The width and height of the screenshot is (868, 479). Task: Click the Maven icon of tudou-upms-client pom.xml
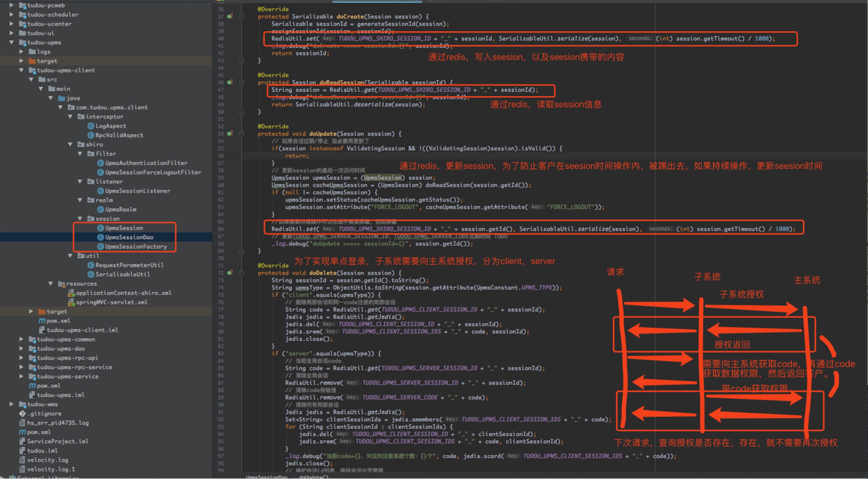tap(42, 321)
